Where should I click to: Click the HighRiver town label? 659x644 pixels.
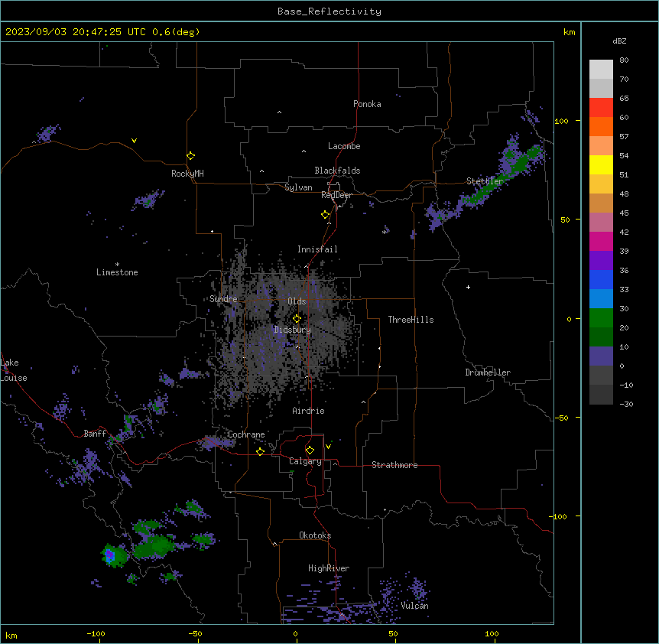pos(329,568)
